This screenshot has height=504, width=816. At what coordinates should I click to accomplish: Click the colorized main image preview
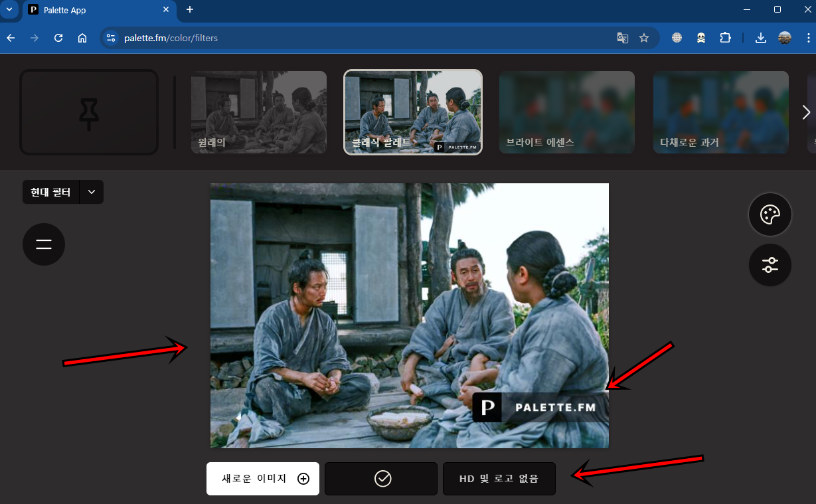point(410,315)
